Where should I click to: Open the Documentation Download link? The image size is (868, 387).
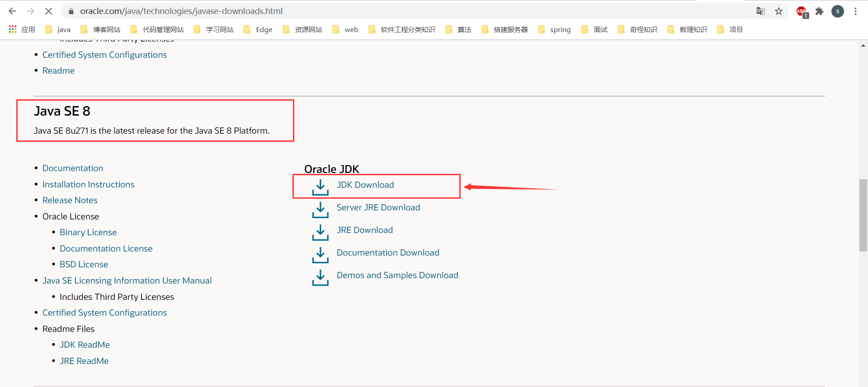388,252
